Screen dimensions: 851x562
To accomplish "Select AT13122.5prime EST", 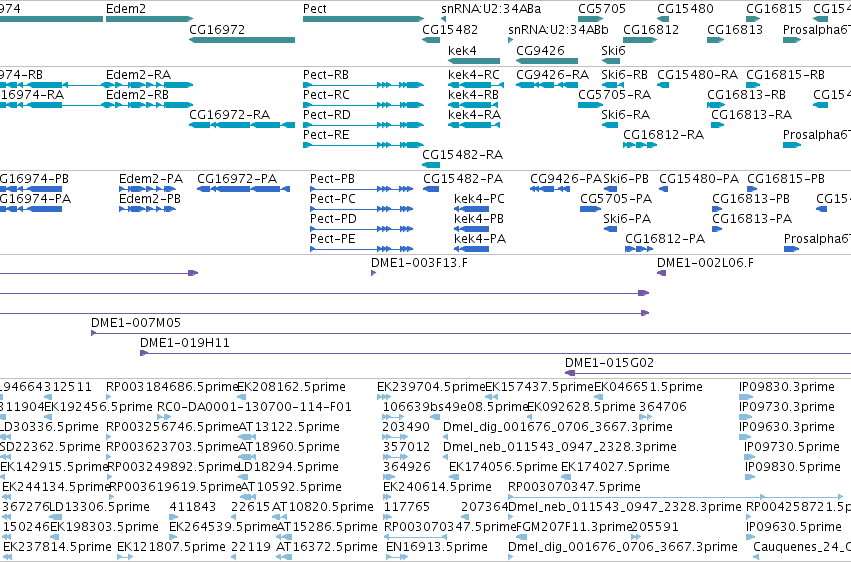I will (246, 437).
